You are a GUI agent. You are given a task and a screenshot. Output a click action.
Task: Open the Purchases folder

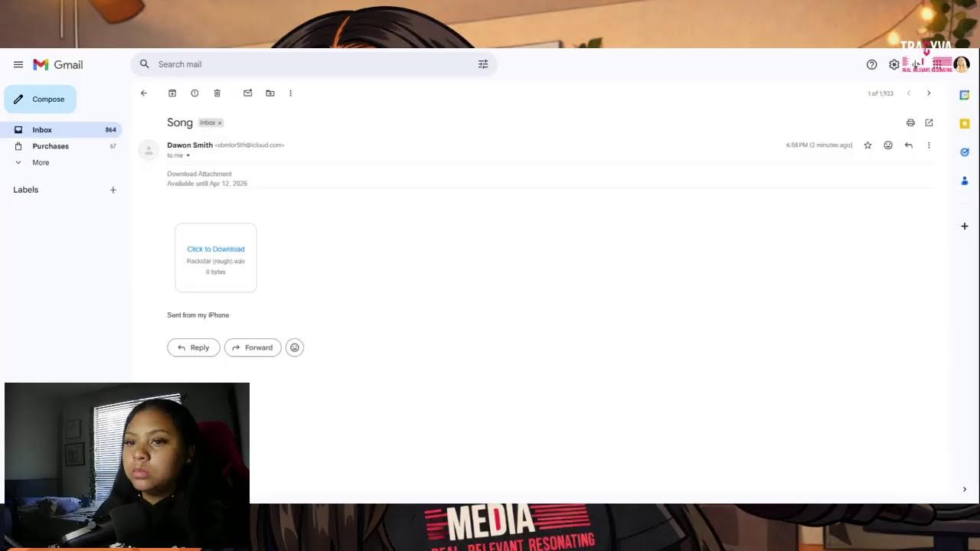[x=61, y=146]
